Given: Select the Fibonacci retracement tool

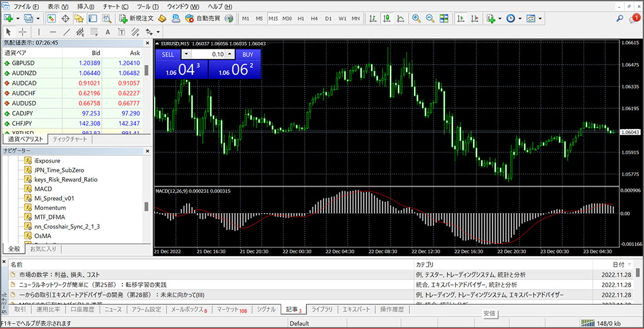Looking at the screenshot, I should pyautogui.click(x=94, y=32).
